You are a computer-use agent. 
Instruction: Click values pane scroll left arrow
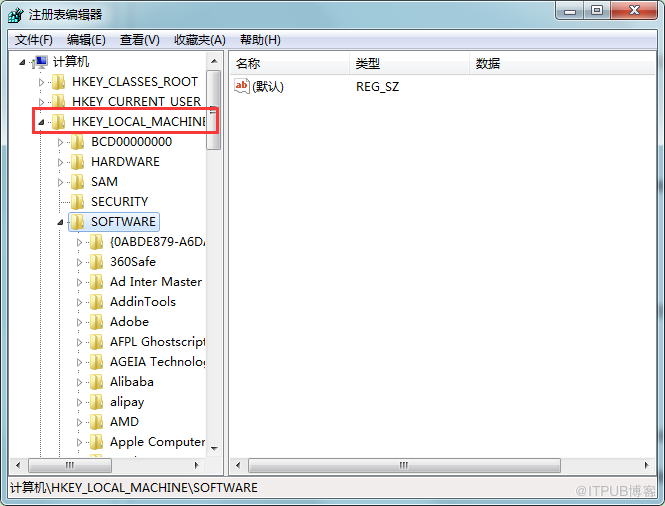pos(238,465)
